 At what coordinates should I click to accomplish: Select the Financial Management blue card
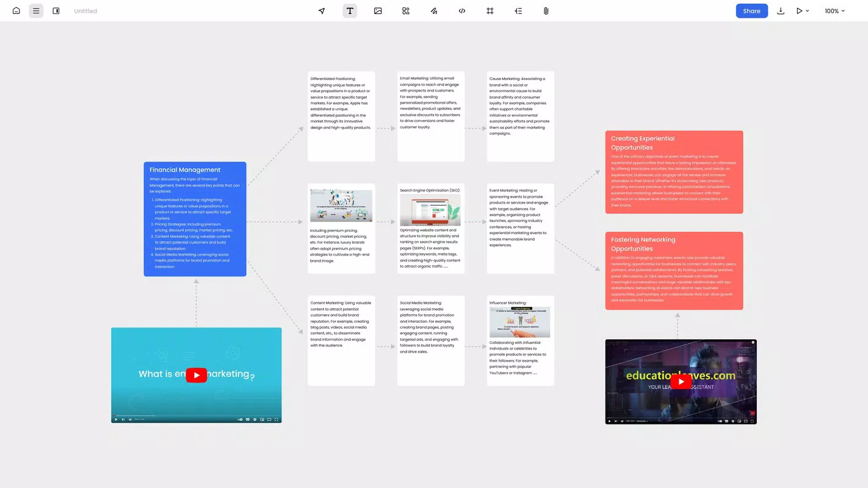click(x=195, y=219)
